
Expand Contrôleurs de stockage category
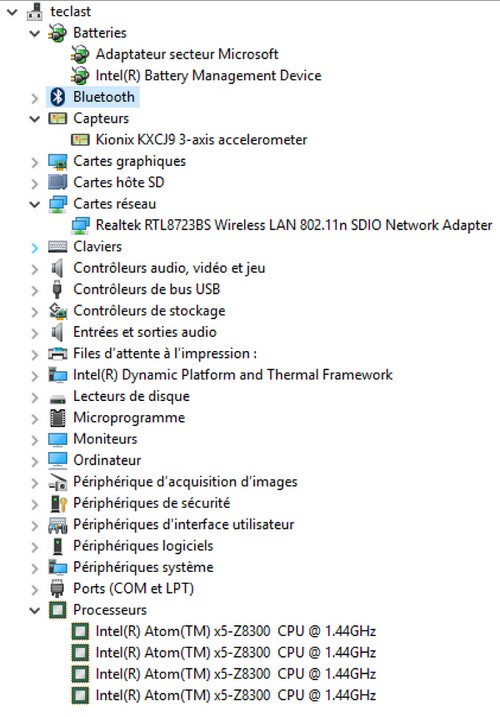pos(35,312)
